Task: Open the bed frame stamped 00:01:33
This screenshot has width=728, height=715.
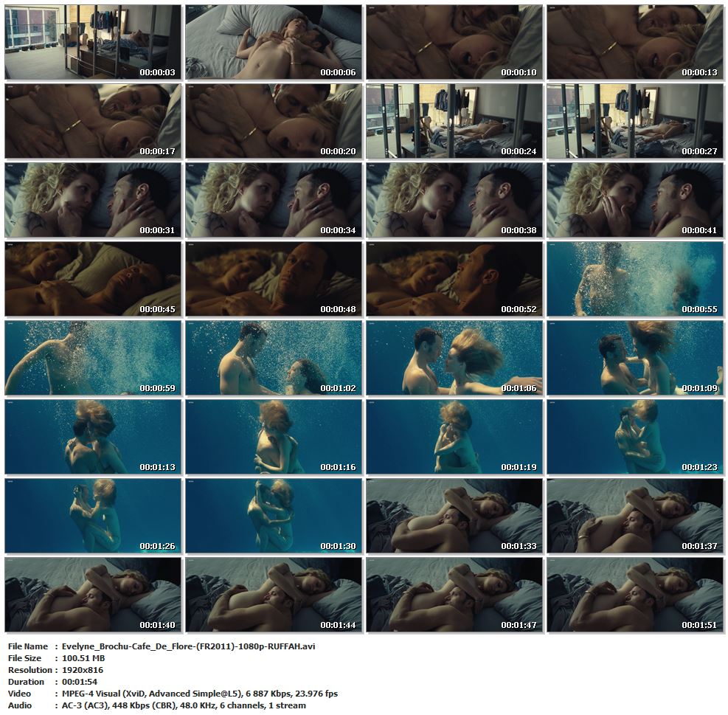Action: [x=454, y=517]
